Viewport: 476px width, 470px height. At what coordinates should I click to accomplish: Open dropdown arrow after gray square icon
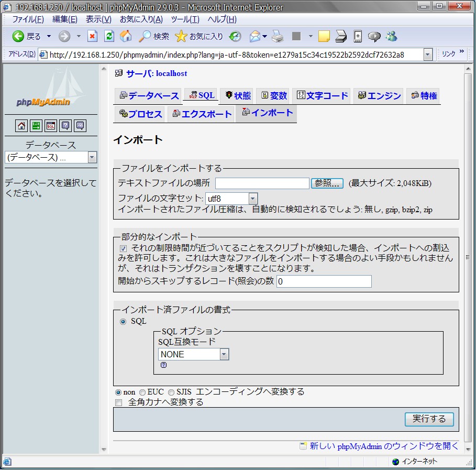[310, 36]
